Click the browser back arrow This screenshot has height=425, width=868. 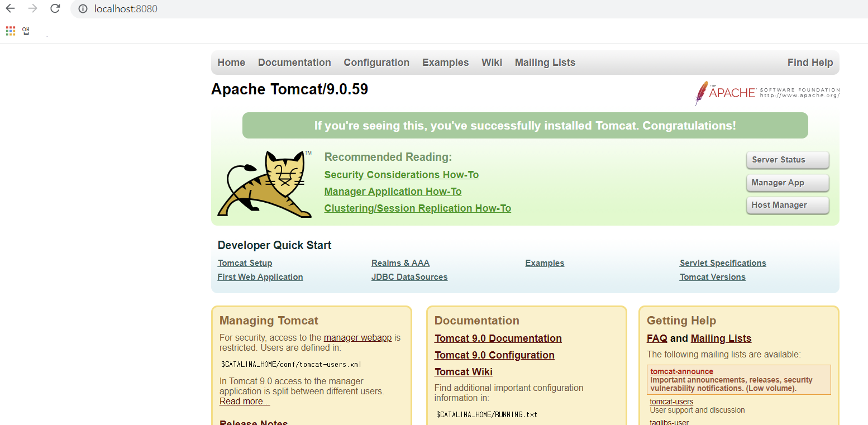click(x=10, y=8)
